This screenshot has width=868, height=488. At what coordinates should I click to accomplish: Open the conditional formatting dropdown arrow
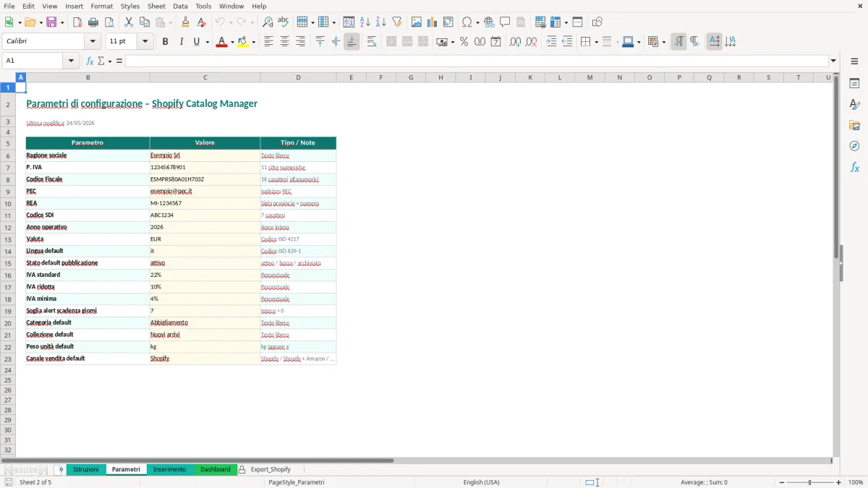663,42
